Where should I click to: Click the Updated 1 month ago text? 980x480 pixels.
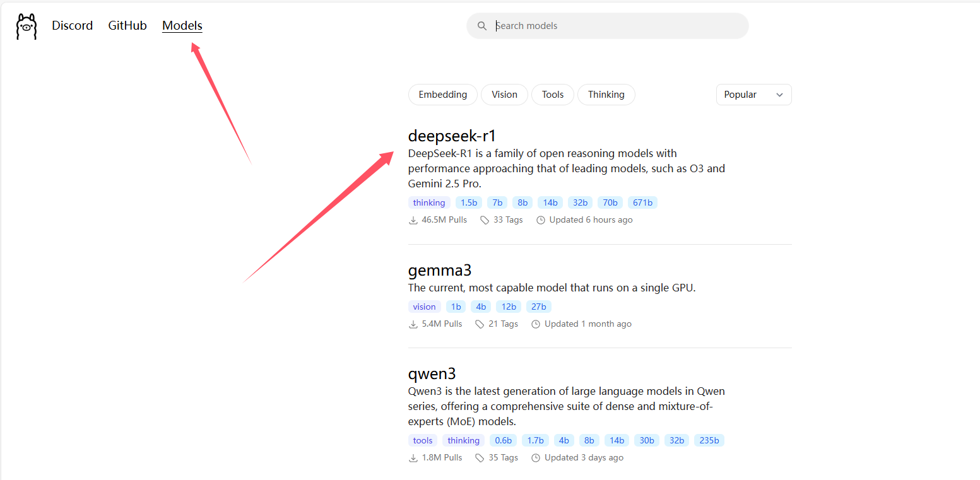(x=588, y=324)
